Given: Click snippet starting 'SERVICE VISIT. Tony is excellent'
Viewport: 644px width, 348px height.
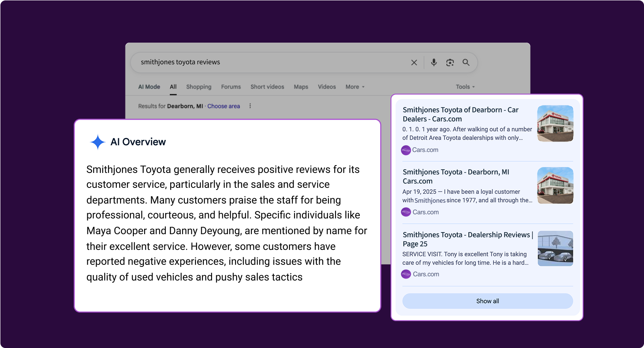Looking at the screenshot, I should 466,259.
